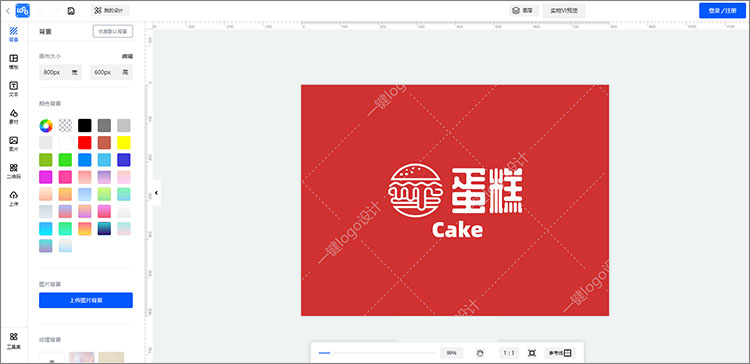Select the brownish-red background swatch

tap(104, 143)
